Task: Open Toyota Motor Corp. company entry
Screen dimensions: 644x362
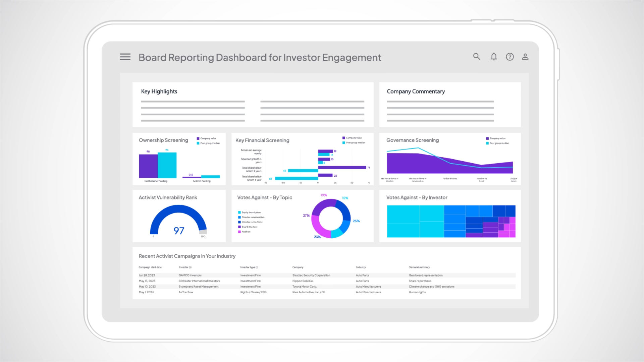Action: tap(304, 287)
